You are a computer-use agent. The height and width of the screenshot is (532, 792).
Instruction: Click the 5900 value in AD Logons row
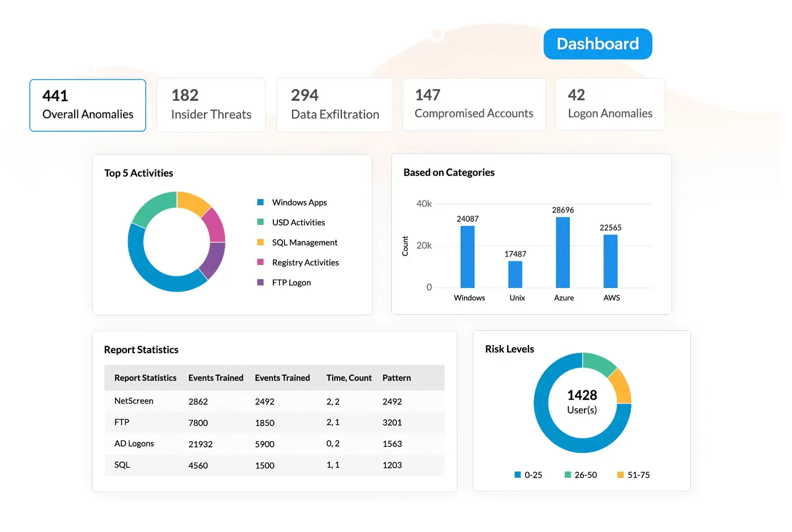click(265, 444)
